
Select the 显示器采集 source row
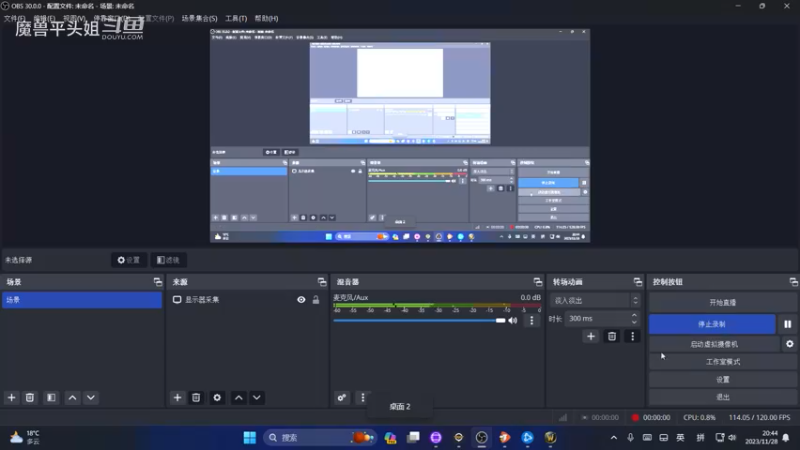click(247, 299)
